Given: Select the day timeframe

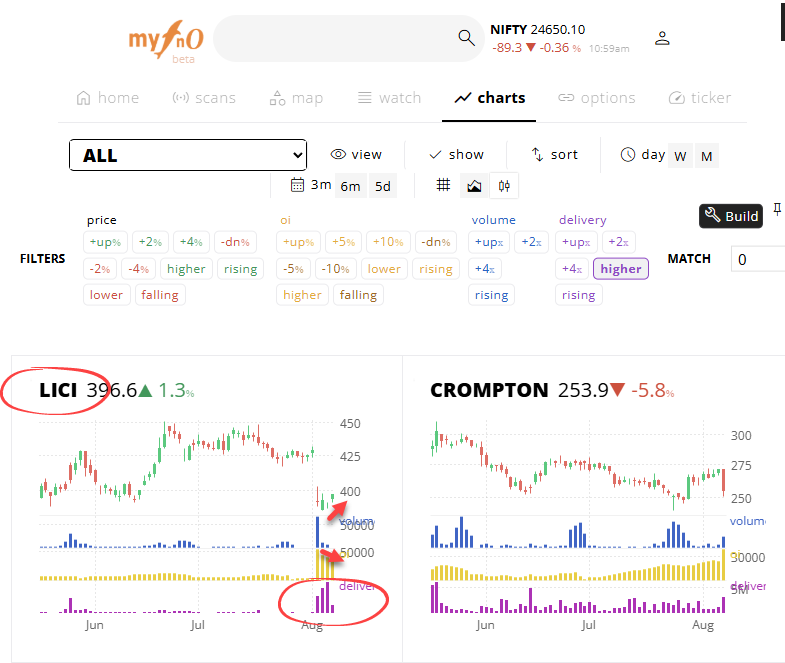Looking at the screenshot, I should click(x=653, y=155).
